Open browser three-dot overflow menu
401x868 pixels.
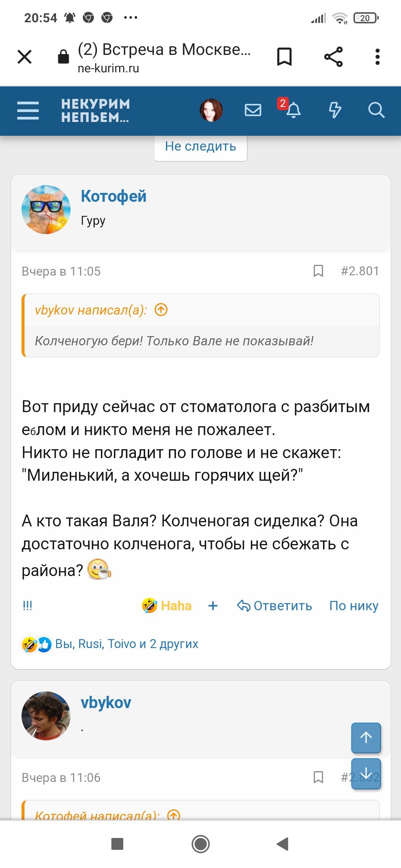pos(377,57)
